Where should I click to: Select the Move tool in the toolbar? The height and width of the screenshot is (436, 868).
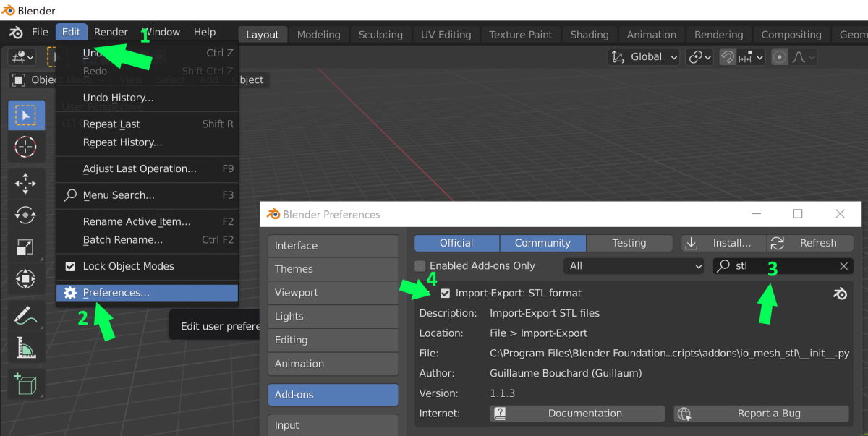click(x=25, y=183)
